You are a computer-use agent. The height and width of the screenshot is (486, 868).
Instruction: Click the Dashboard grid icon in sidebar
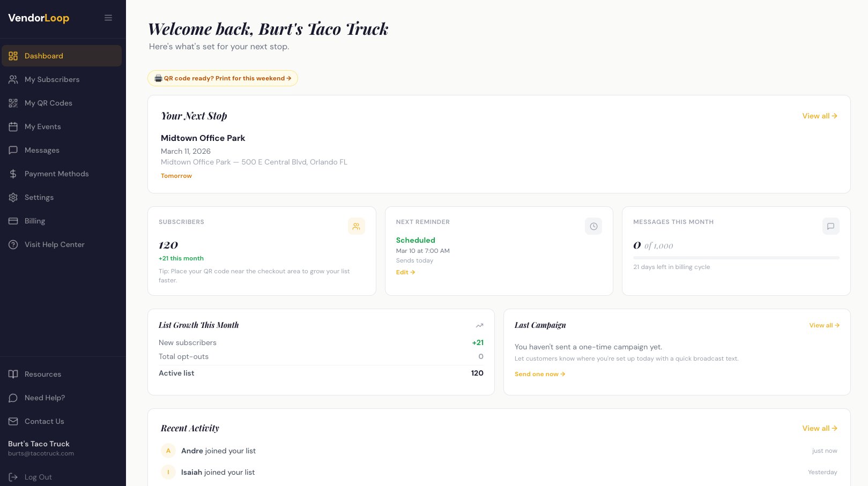coord(13,55)
